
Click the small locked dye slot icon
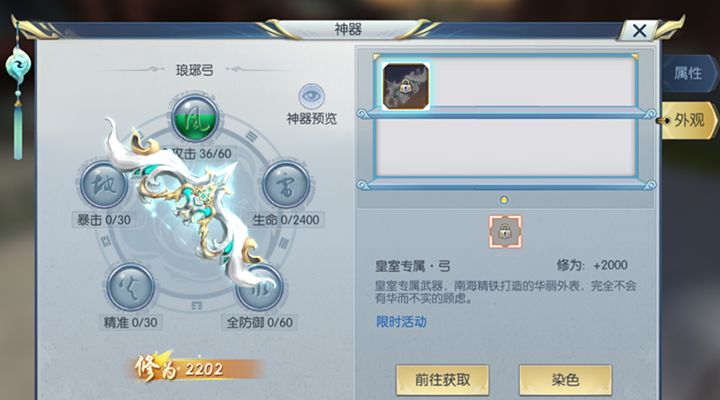pos(505,231)
